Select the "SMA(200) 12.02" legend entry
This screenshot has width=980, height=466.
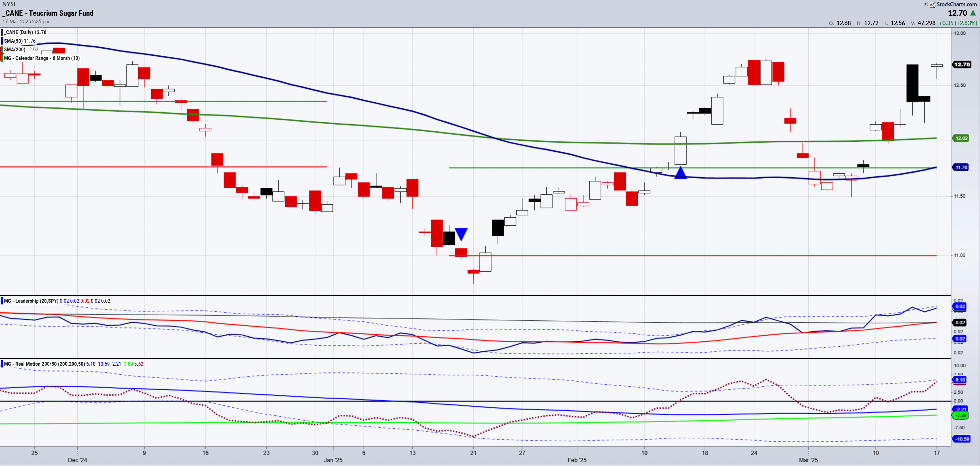coord(21,49)
